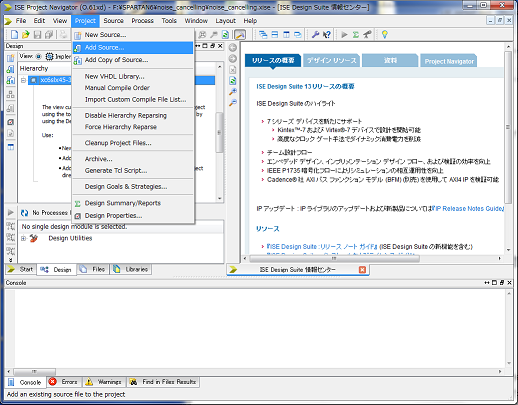
Task: Open the Tools menu
Action: (169, 21)
